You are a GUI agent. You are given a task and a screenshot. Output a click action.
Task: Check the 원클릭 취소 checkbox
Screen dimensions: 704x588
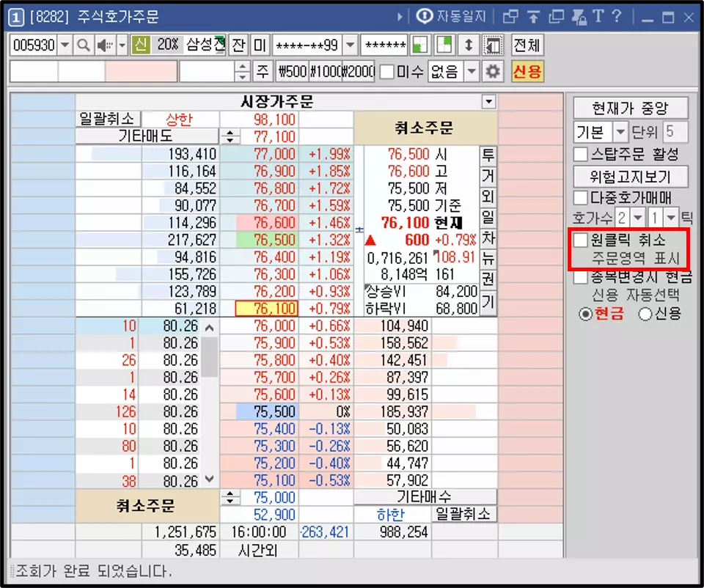[x=581, y=240]
